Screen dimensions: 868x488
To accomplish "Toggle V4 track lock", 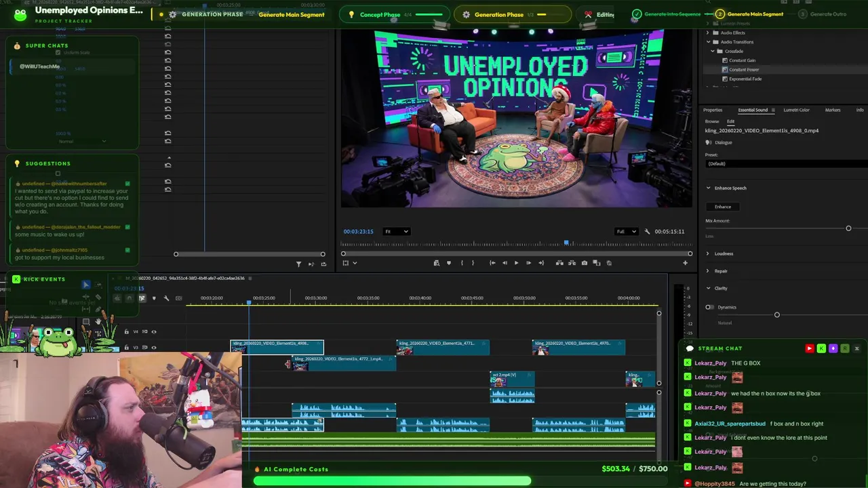I will point(126,331).
